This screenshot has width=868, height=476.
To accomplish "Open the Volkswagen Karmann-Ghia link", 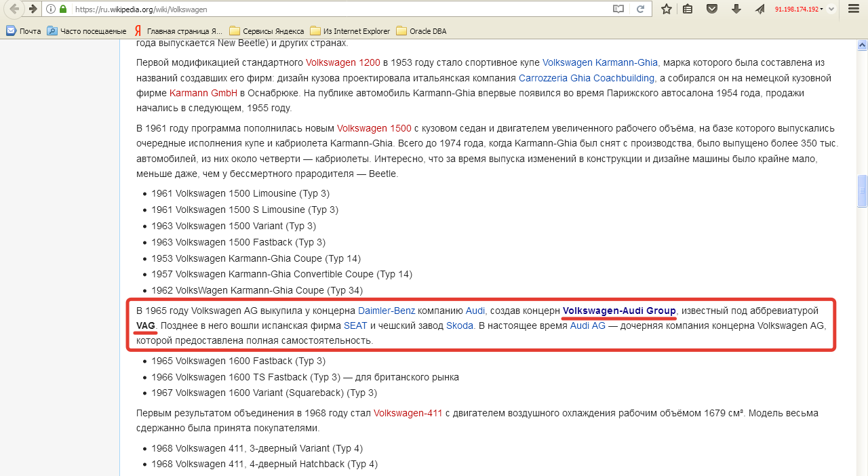I will (x=600, y=62).
